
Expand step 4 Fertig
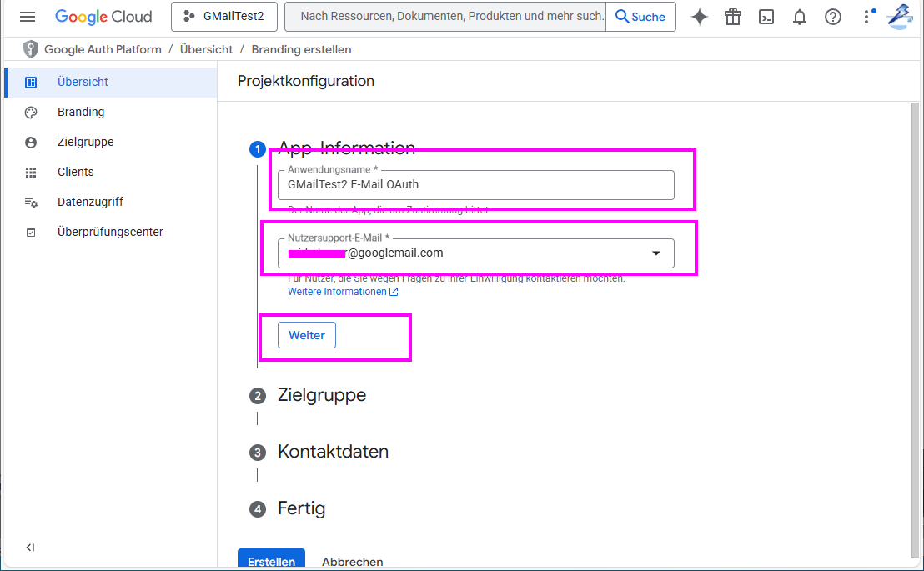coord(301,508)
